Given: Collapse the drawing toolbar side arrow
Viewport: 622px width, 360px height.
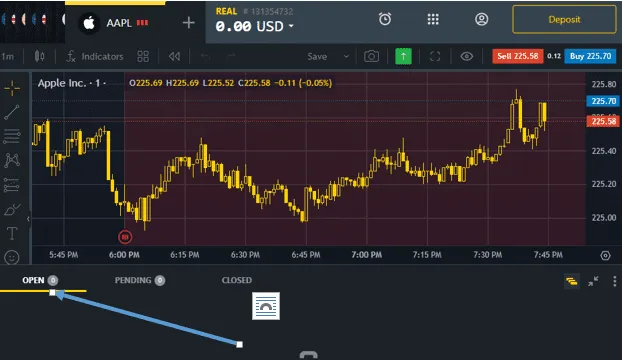Looking at the screenshot, I should (28, 218).
